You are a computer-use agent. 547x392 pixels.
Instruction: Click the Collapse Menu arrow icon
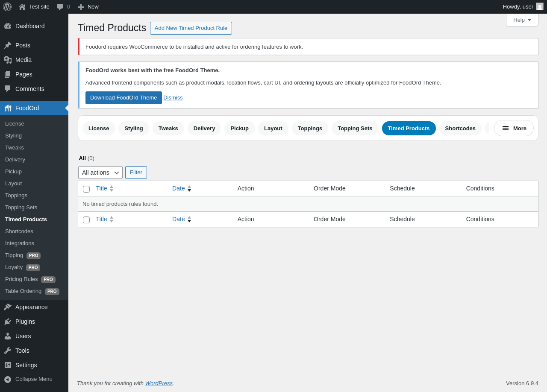(x=8, y=379)
